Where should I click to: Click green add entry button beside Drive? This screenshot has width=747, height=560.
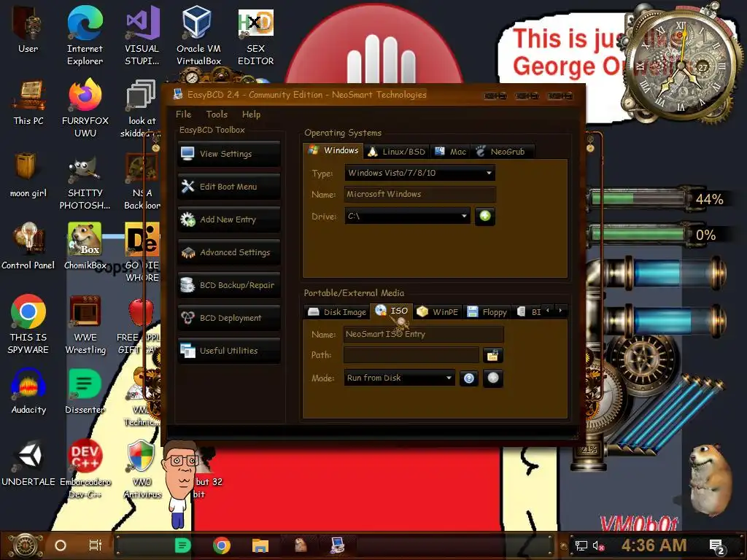tap(485, 216)
